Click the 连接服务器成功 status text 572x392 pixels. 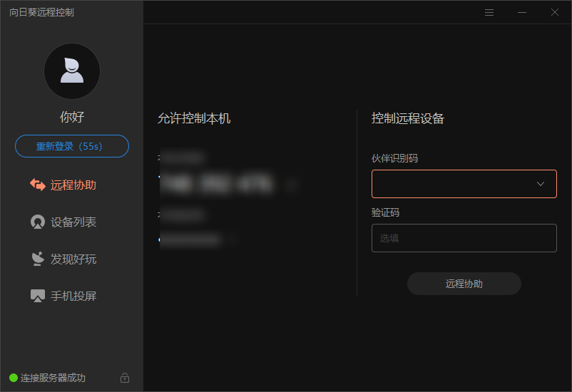coord(53,378)
